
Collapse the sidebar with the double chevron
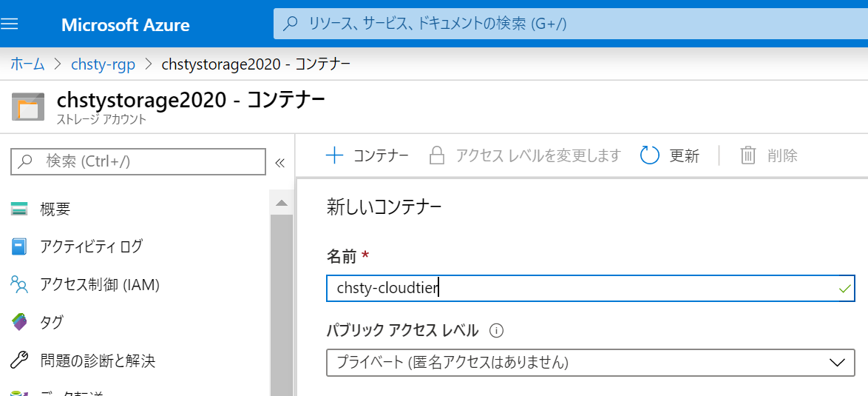click(279, 163)
